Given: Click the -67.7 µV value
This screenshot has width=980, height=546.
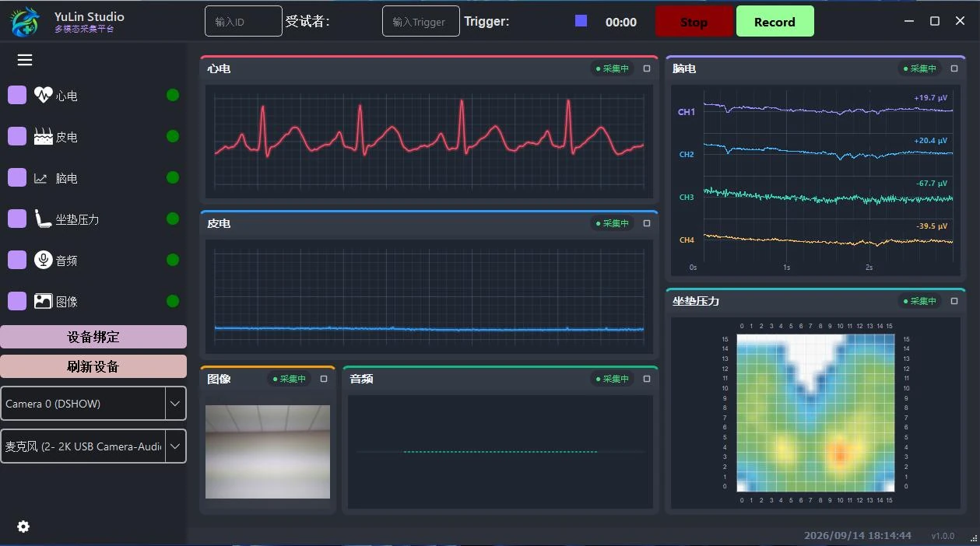Looking at the screenshot, I should point(932,184).
